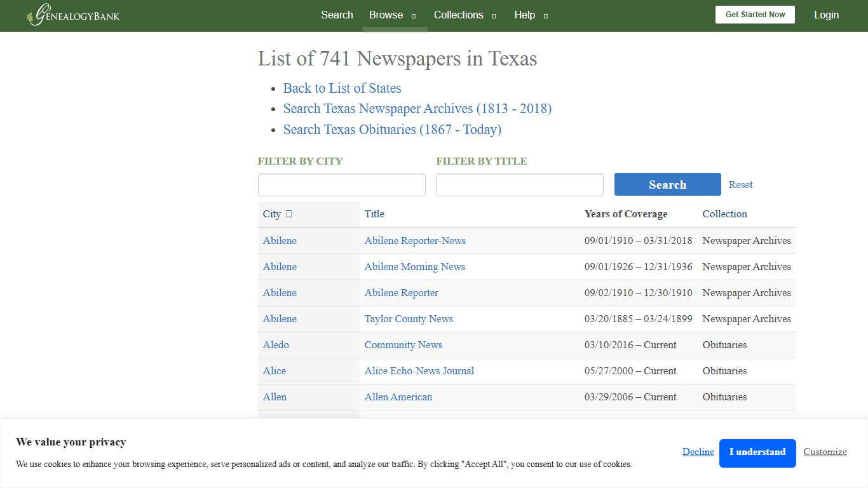Viewport: 868px width, 488px height.
Task: Search Texas Newspaper Archives 1813-2018
Action: 417,109
